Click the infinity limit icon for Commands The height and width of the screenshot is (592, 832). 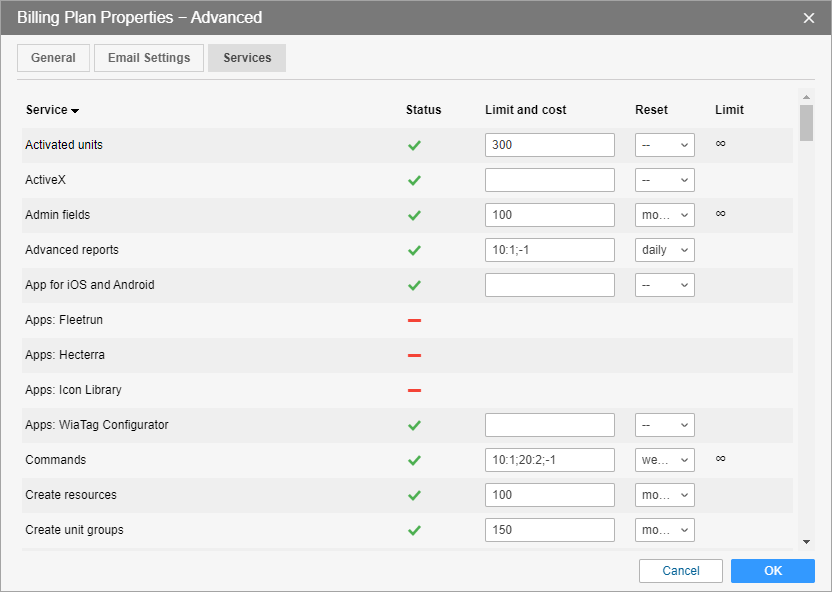[720, 459]
